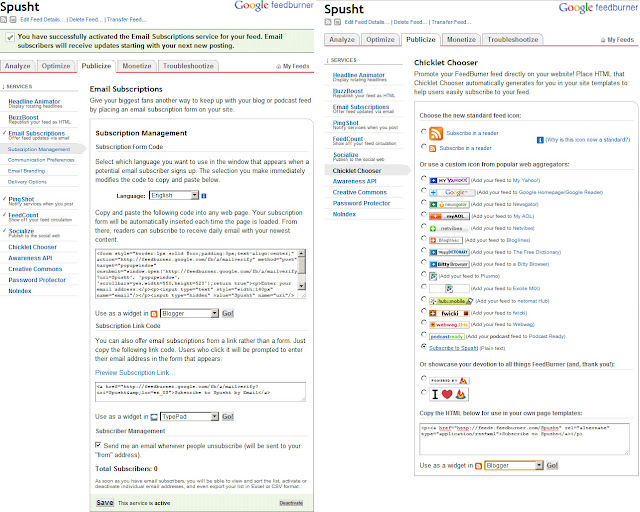
Task: Click the Powered by FeedBurner badge
Action: [449, 381]
